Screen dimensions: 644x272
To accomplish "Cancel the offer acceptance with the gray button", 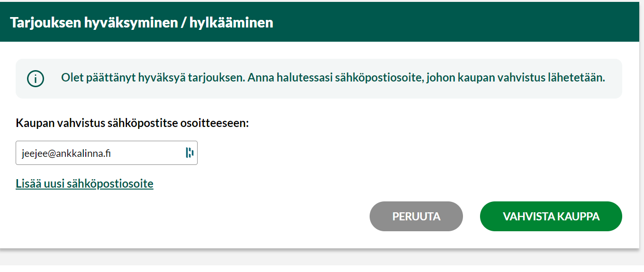I will pos(416,217).
